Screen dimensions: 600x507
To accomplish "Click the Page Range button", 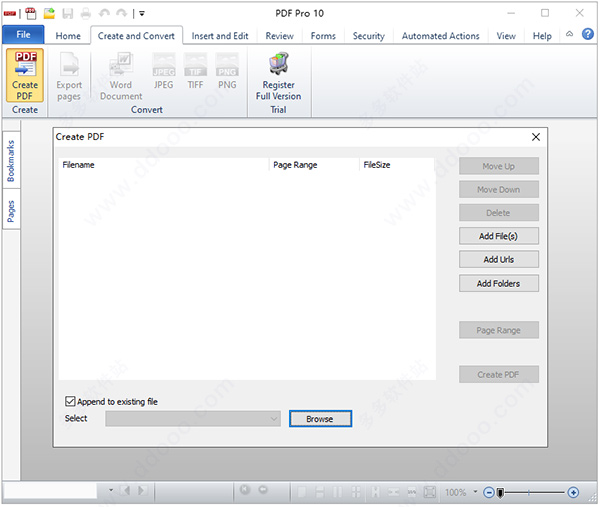I will [x=499, y=330].
